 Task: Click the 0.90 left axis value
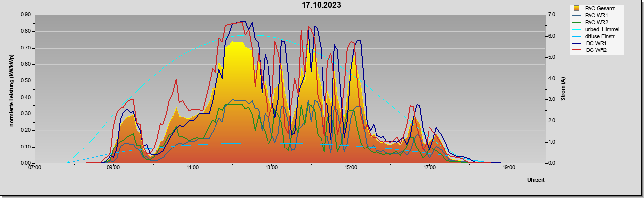[26, 15]
